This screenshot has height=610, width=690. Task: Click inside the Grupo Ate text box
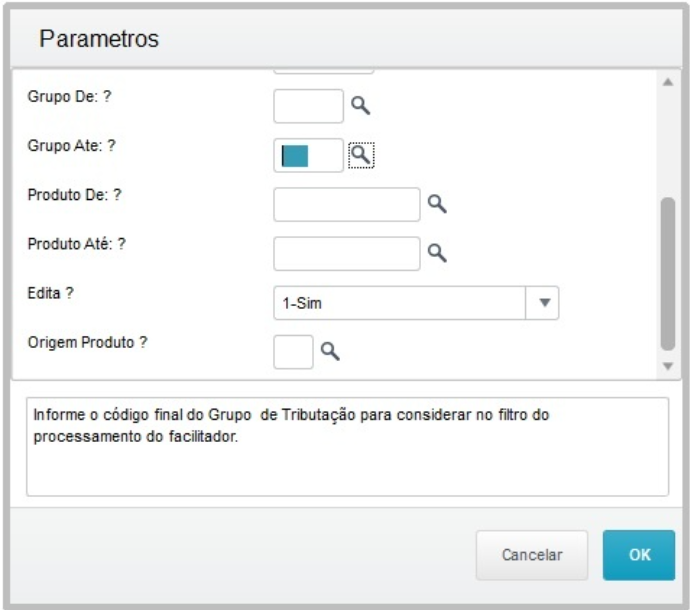coord(308,155)
